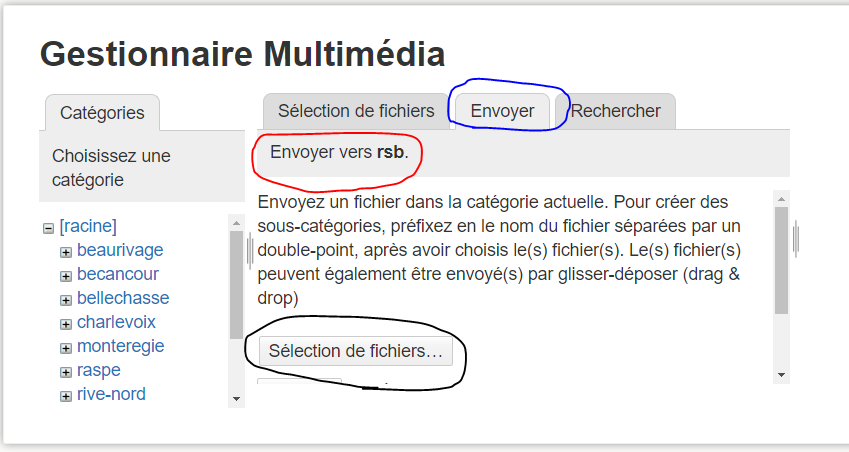The image size is (849, 452).
Task: Expand the becancour category node
Action: (66, 276)
